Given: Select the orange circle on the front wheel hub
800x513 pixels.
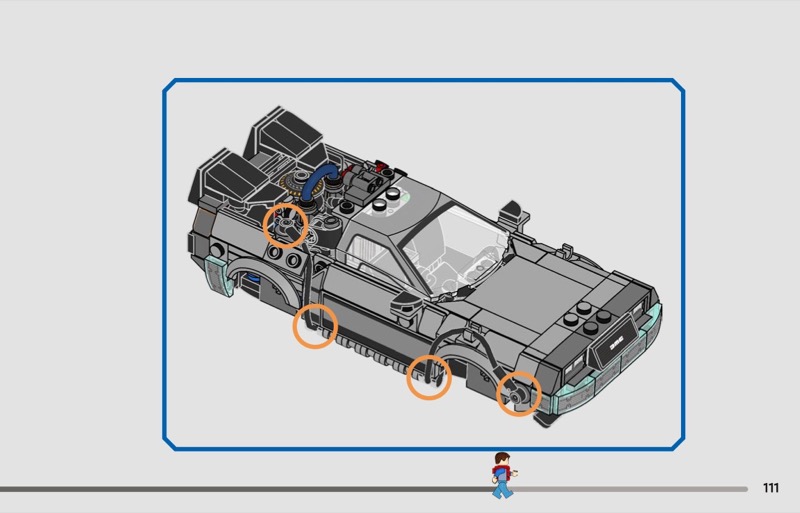Looking at the screenshot, I should pos(519,395).
